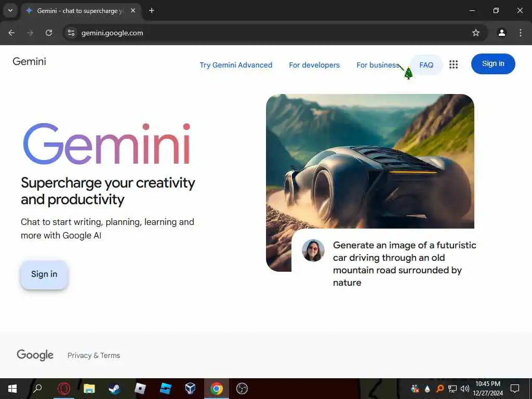Click the user avatar next to prompt text
Image resolution: width=532 pixels, height=399 pixels.
tap(313, 250)
